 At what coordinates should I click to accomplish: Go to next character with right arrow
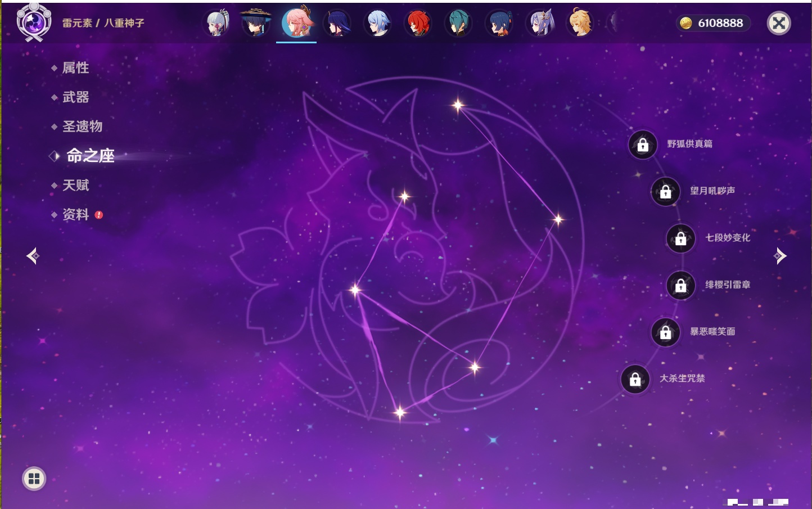click(780, 256)
